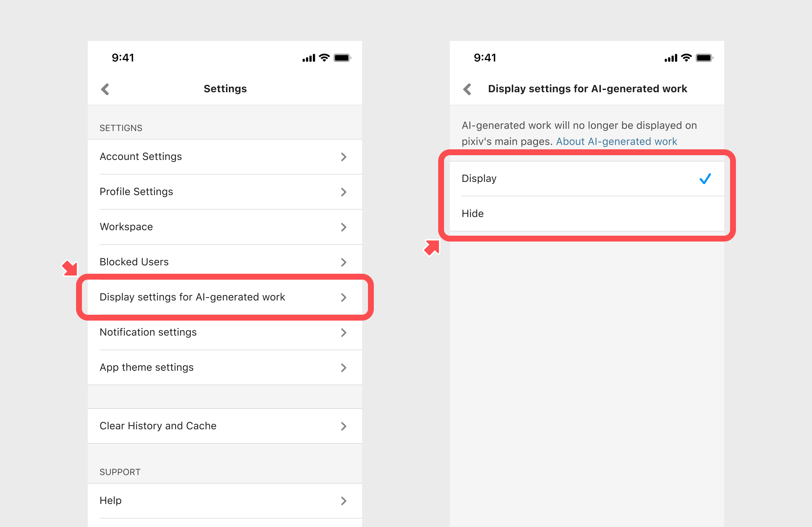812x527 pixels.
Task: Open Display settings for AI-generated work
Action: pos(225,297)
